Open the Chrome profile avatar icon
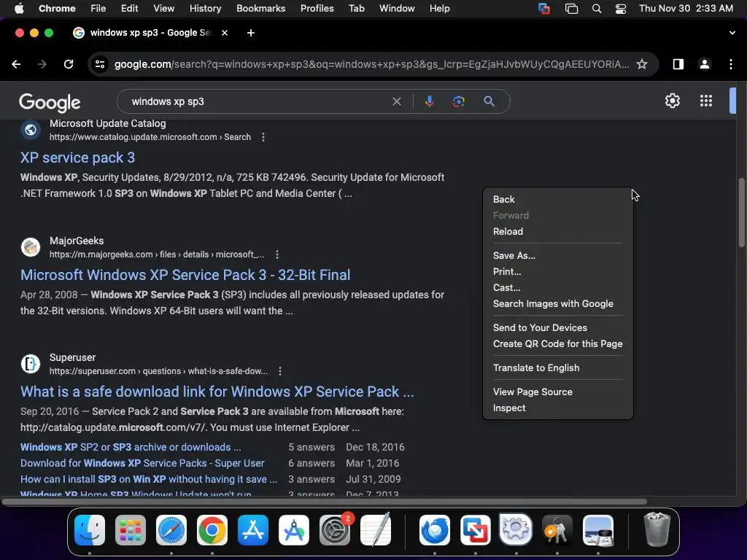Image resolution: width=747 pixels, height=560 pixels. coord(705,64)
